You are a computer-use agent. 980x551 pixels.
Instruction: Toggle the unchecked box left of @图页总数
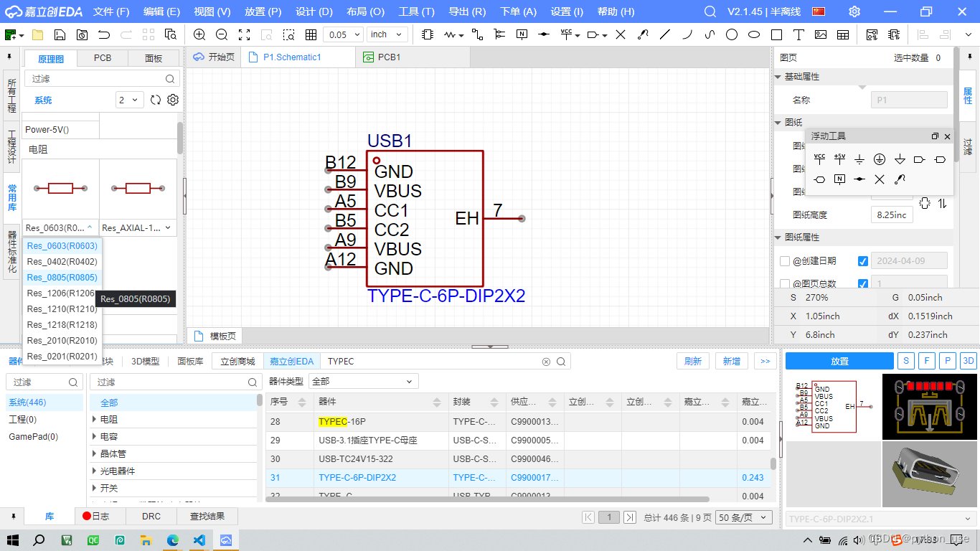(785, 284)
